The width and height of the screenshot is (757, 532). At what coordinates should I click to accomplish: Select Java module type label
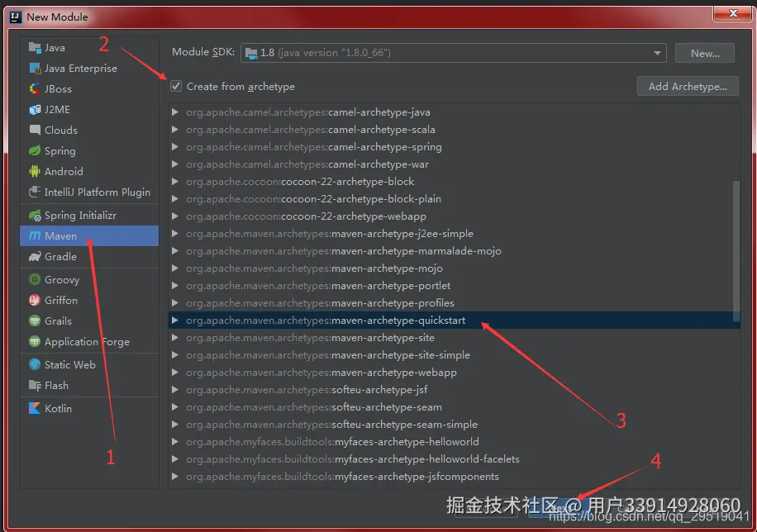[55, 48]
